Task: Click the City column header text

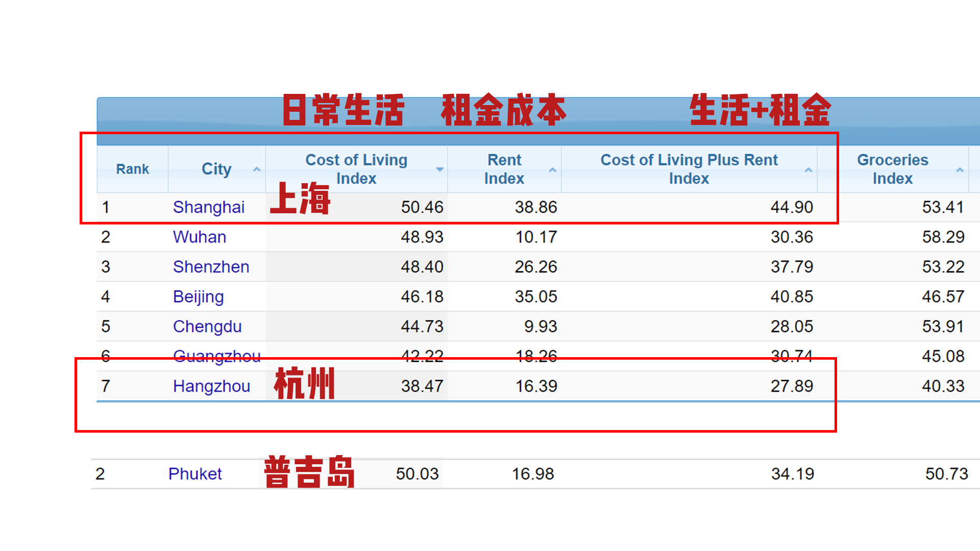Action: coord(216,169)
